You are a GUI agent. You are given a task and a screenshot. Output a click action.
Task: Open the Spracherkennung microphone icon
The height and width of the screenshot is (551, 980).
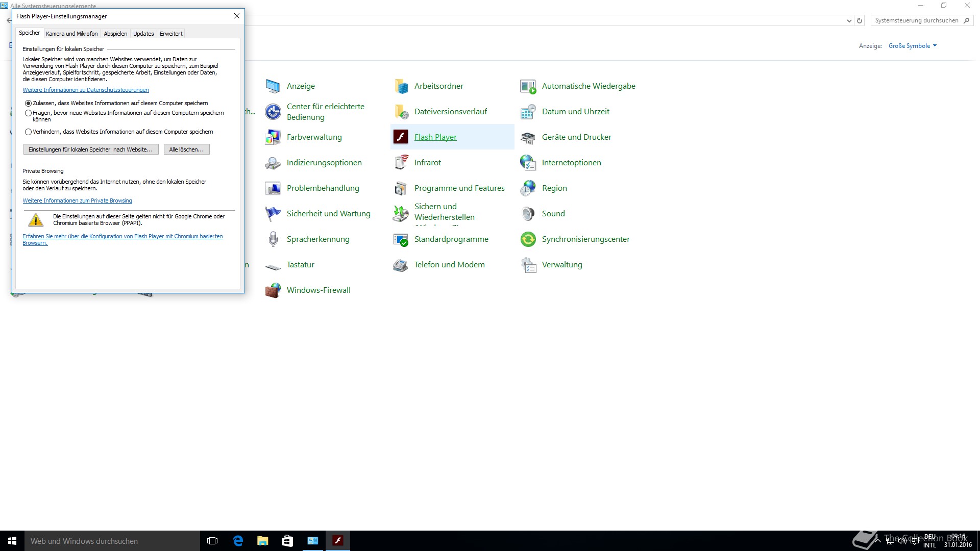[273, 239]
